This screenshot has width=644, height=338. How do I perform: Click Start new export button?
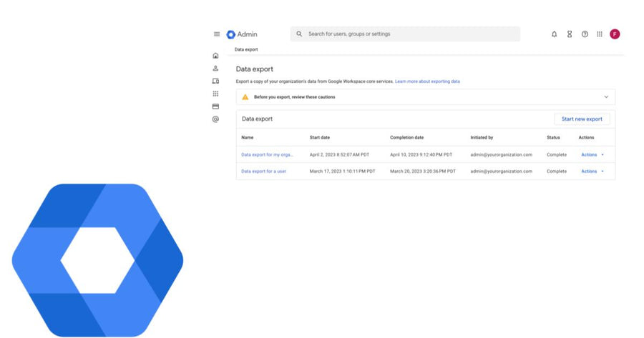coord(582,119)
